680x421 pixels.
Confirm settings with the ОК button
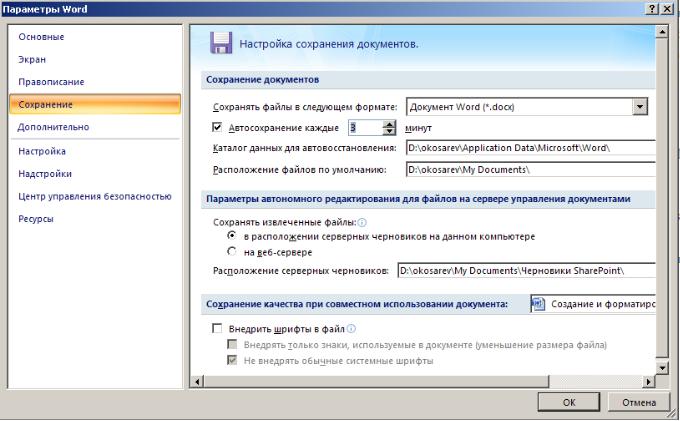click(x=569, y=402)
